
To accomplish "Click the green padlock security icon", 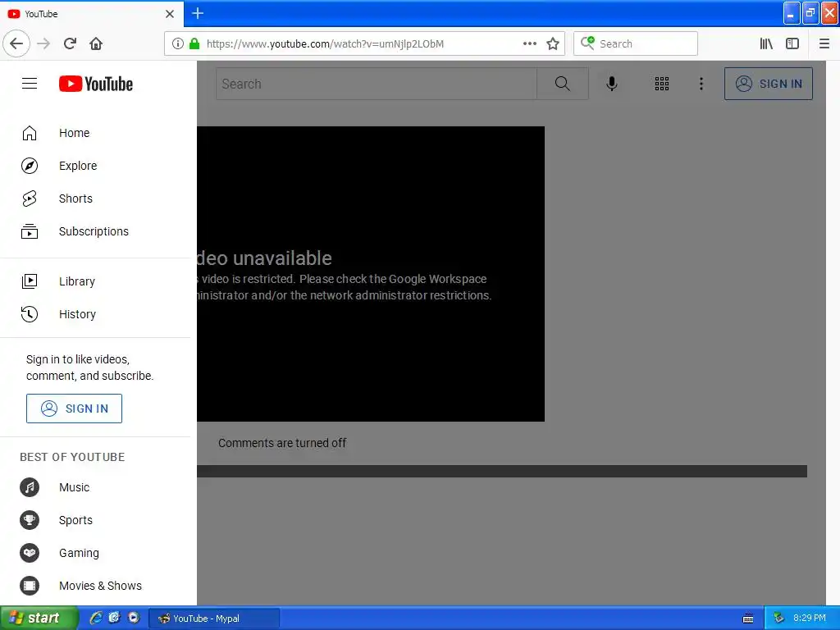I will tap(194, 43).
